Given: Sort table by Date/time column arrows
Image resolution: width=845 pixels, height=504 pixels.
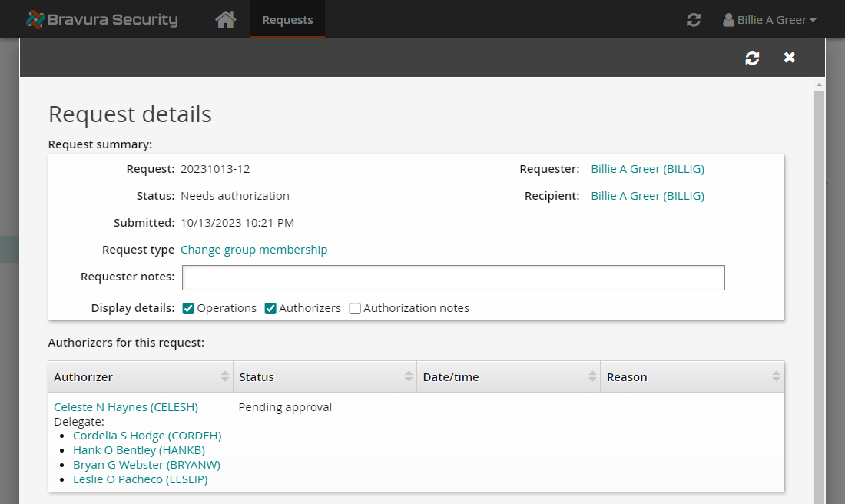Looking at the screenshot, I should (592, 376).
